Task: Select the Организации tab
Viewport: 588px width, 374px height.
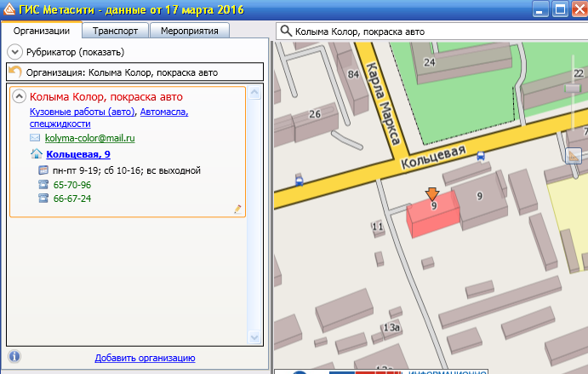Action: click(x=42, y=31)
